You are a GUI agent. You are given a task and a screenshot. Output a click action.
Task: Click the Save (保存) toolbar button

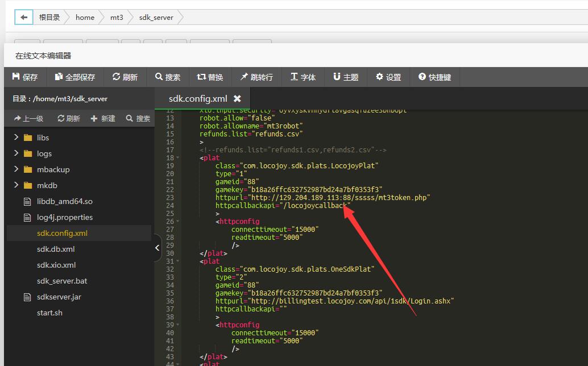pos(25,77)
